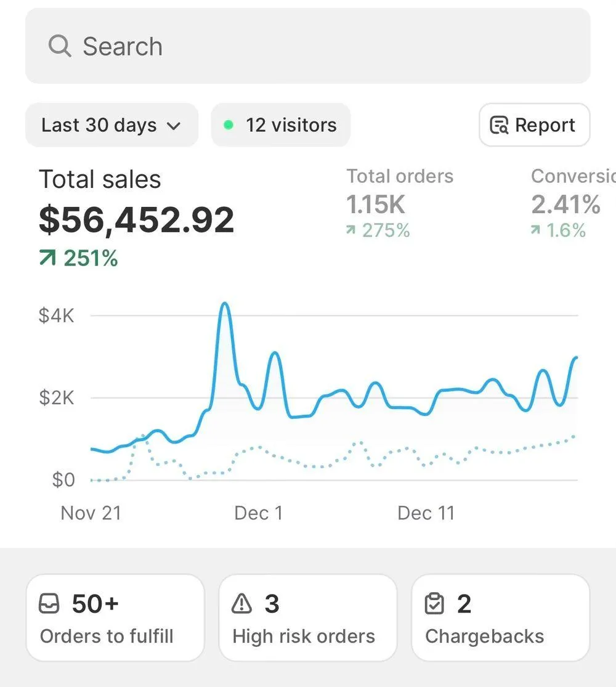
Task: Open the 3 High risk orders card
Action: (307, 618)
